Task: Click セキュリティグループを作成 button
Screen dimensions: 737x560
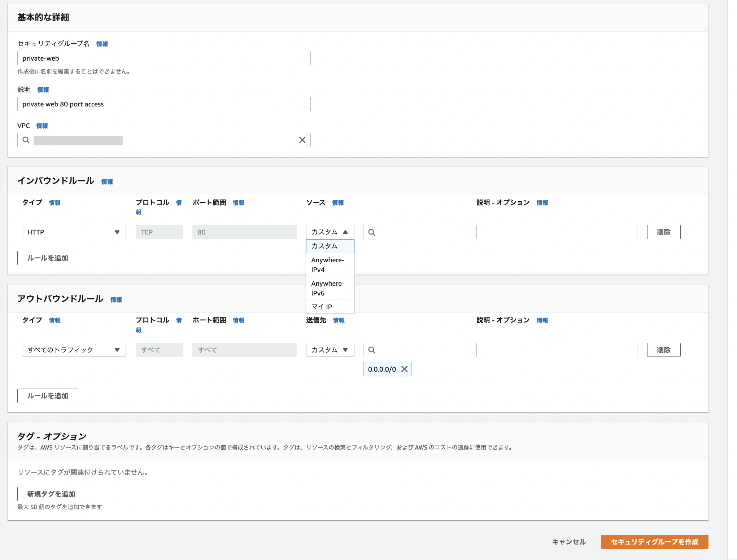Action: tap(654, 542)
